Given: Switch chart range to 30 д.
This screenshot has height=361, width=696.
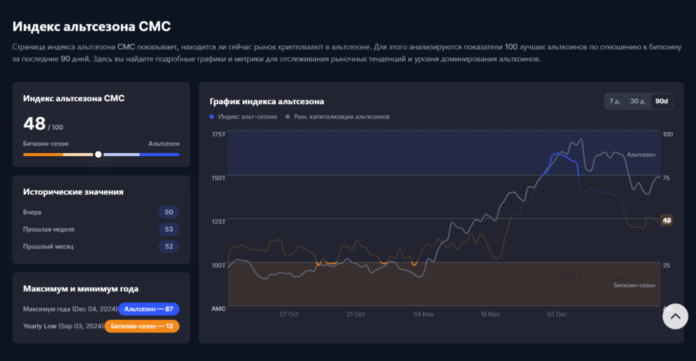Looking at the screenshot, I should pyautogui.click(x=638, y=101).
